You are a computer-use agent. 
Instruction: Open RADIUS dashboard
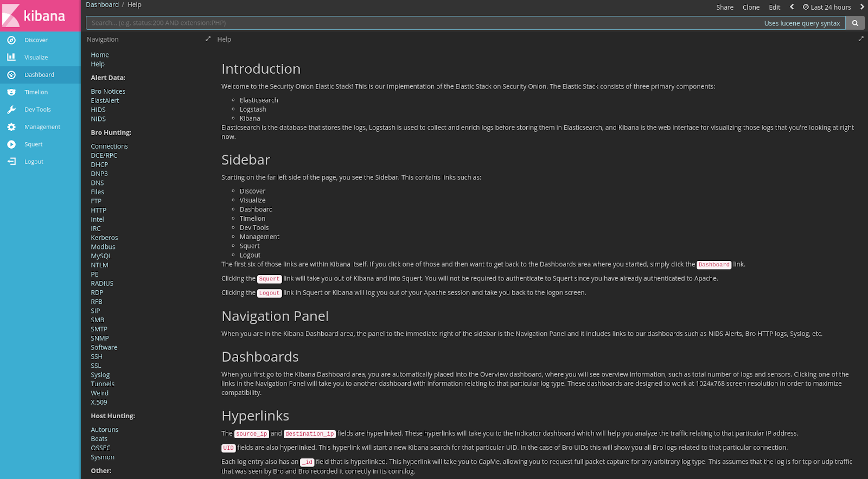102,284
